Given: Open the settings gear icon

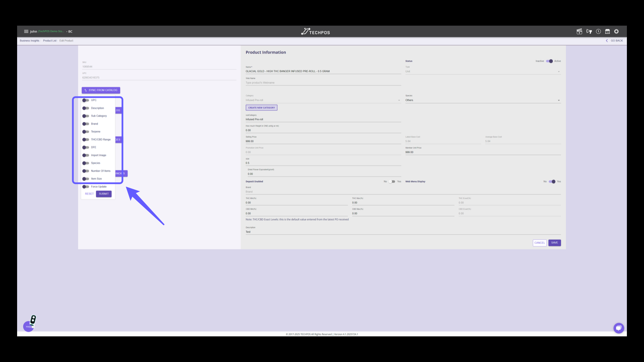Looking at the screenshot, I should click(x=616, y=32).
